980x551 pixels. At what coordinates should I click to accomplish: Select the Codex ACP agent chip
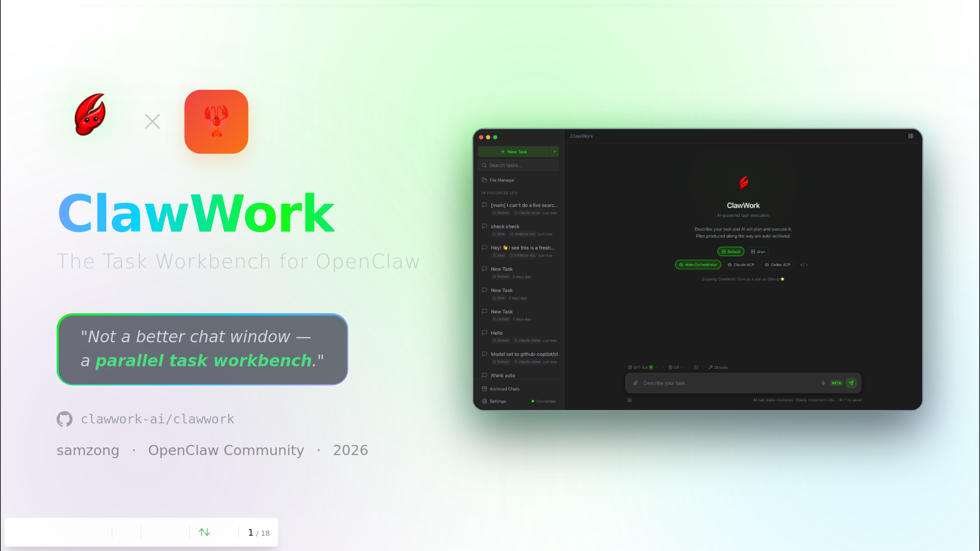778,265
